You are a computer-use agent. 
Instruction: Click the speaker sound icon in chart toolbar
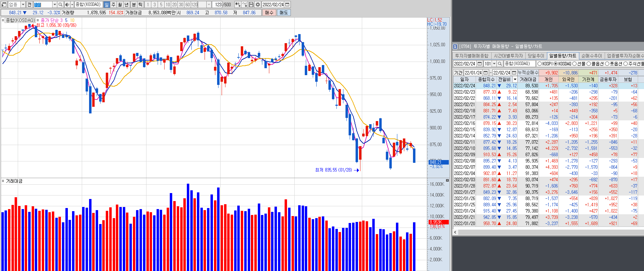click(x=67, y=5)
